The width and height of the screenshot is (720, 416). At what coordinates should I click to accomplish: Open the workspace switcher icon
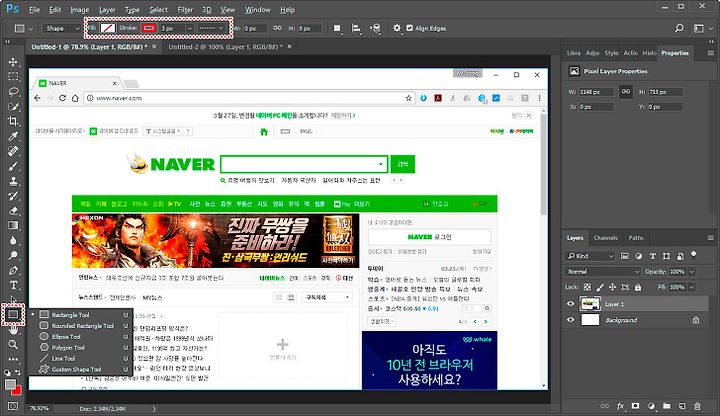click(x=699, y=28)
